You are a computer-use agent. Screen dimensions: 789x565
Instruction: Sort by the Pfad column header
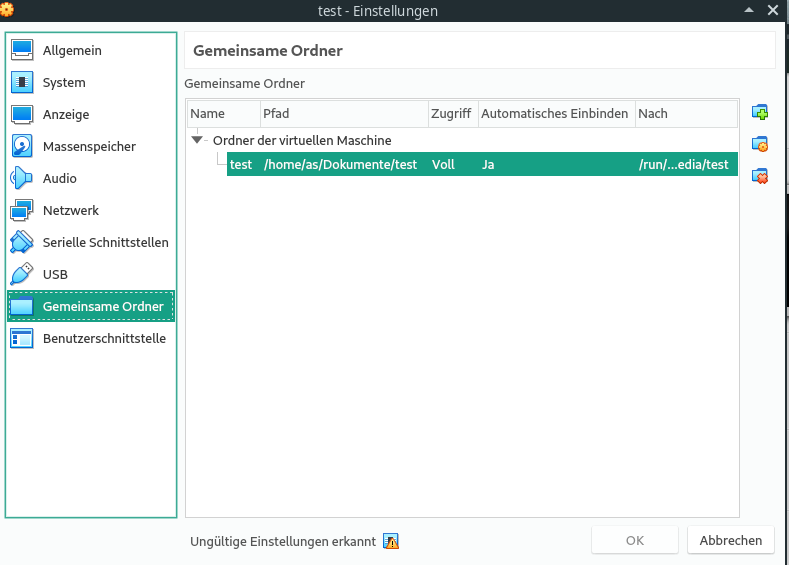click(x=343, y=113)
